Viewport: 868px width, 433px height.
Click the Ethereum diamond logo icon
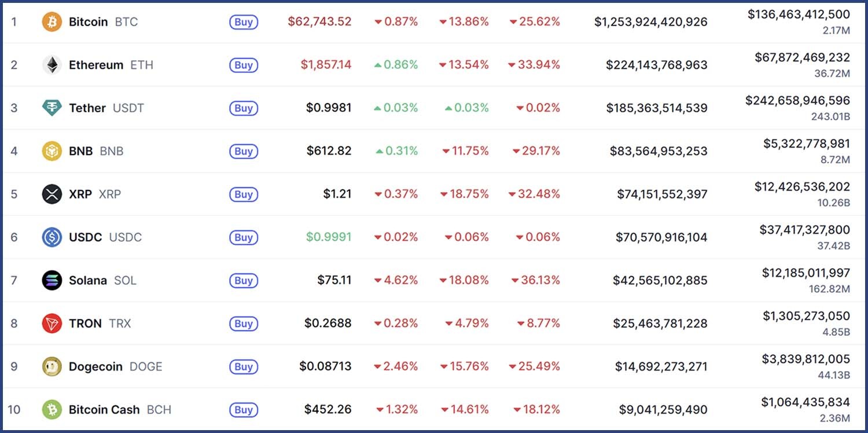(52, 65)
